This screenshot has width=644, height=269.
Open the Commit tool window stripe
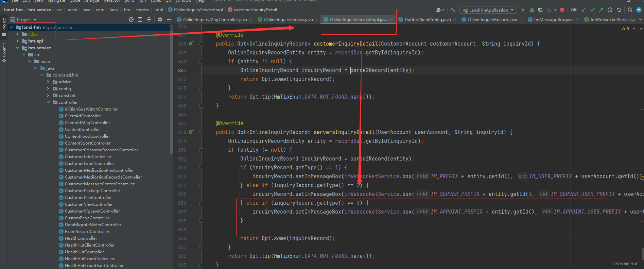[4, 52]
